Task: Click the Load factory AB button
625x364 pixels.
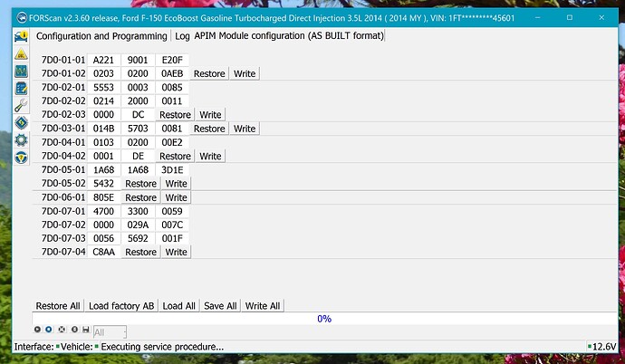Action: (121, 306)
